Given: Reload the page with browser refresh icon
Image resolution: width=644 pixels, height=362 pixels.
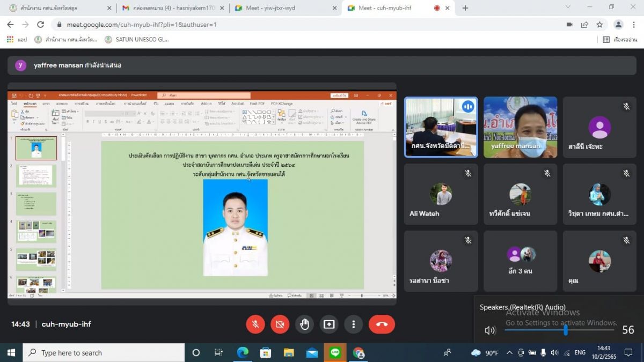Looking at the screenshot, I should 40,25.
